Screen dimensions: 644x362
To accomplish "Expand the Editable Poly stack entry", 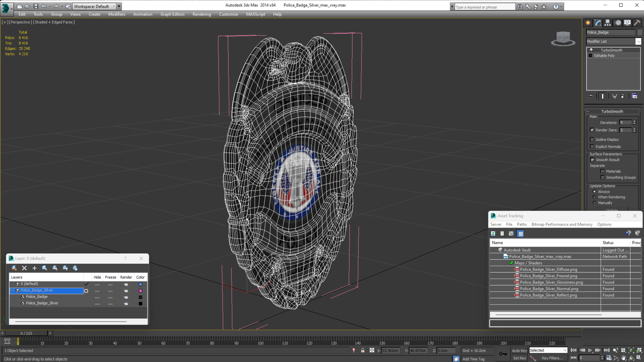I will [x=591, y=55].
